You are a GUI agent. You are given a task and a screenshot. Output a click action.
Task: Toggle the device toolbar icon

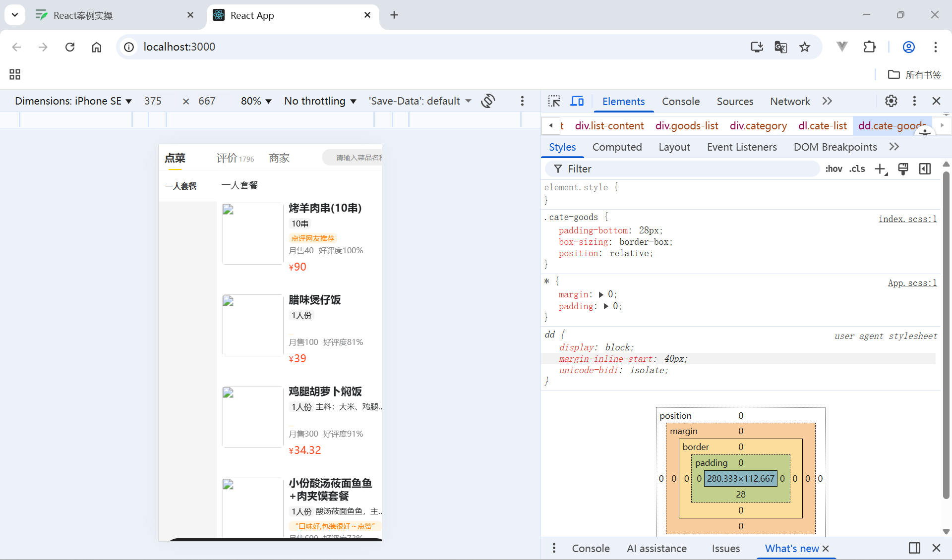tap(577, 101)
